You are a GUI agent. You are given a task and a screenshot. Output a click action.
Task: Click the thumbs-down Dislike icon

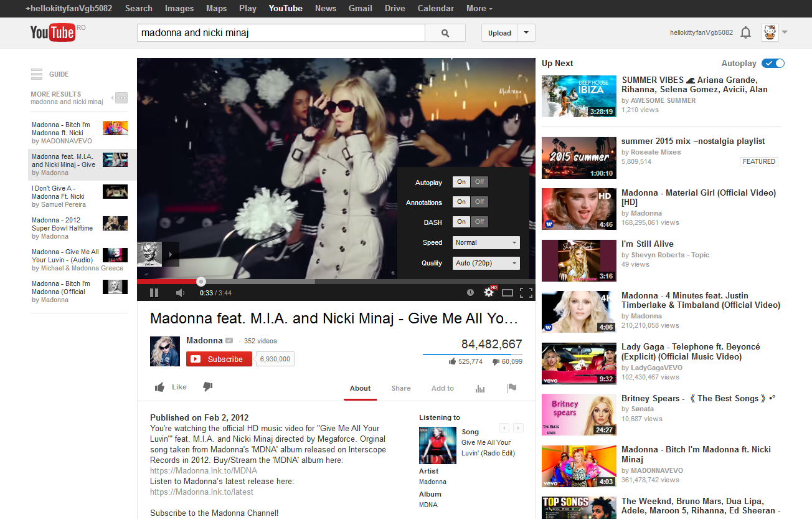coord(208,387)
